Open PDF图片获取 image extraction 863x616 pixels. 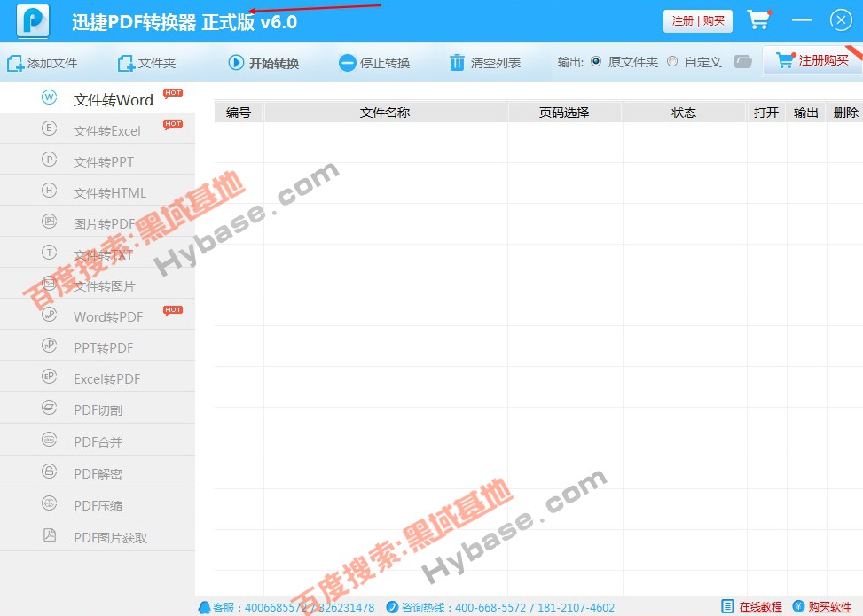[x=98, y=535]
